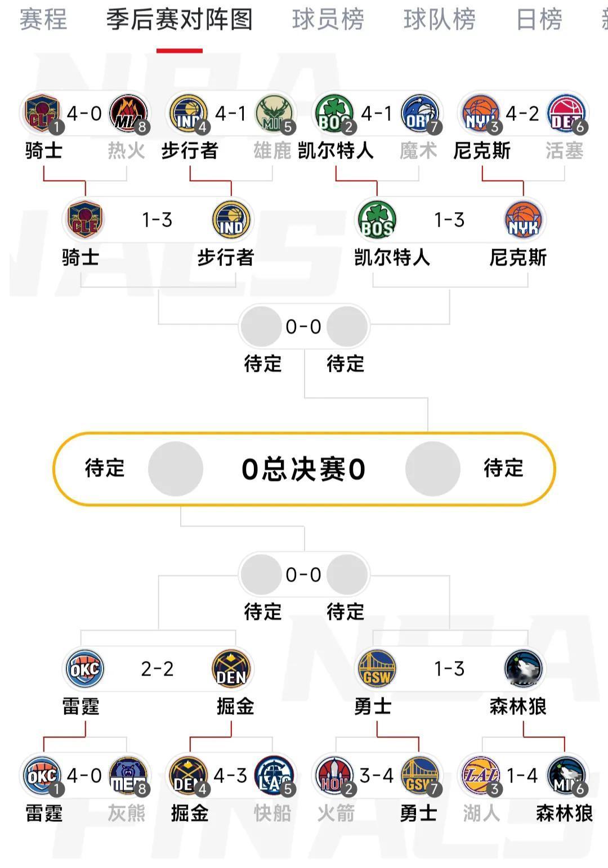The image size is (608, 868).
Task: Open the Lakers logo seeded 3
Action: pyautogui.click(x=480, y=776)
